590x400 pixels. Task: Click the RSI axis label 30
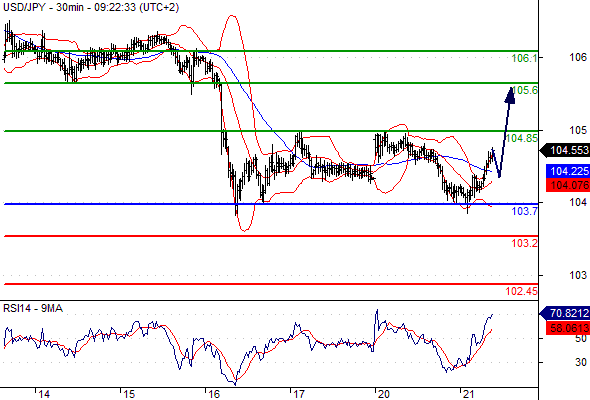(581, 362)
